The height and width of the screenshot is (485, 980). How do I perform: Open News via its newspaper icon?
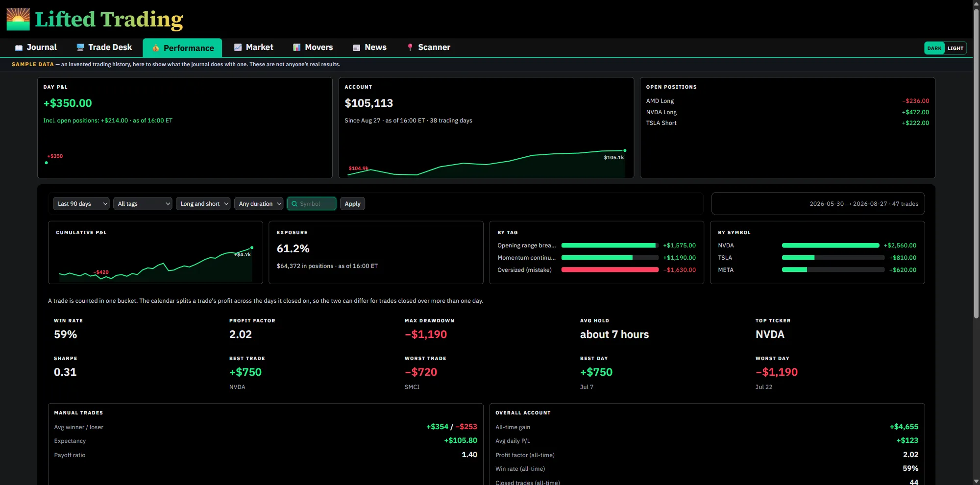pos(357,48)
